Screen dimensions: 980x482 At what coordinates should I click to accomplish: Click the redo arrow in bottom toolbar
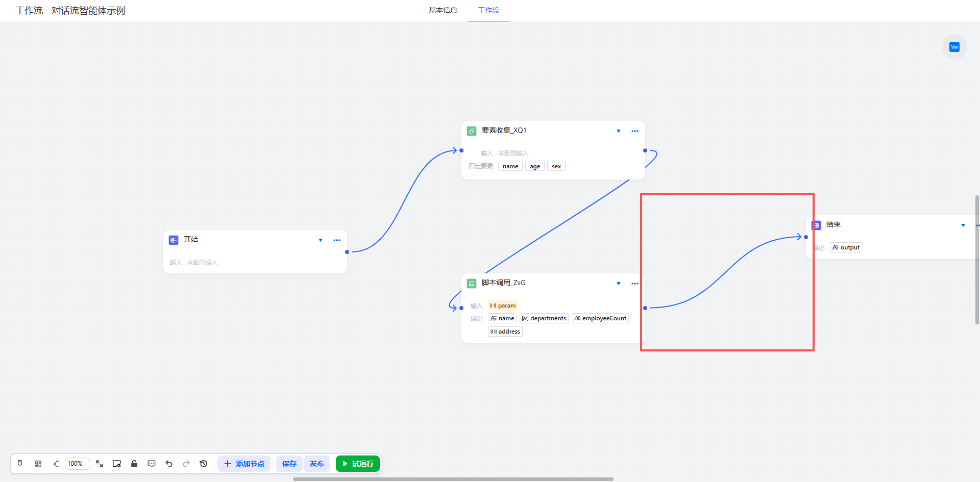[186, 464]
